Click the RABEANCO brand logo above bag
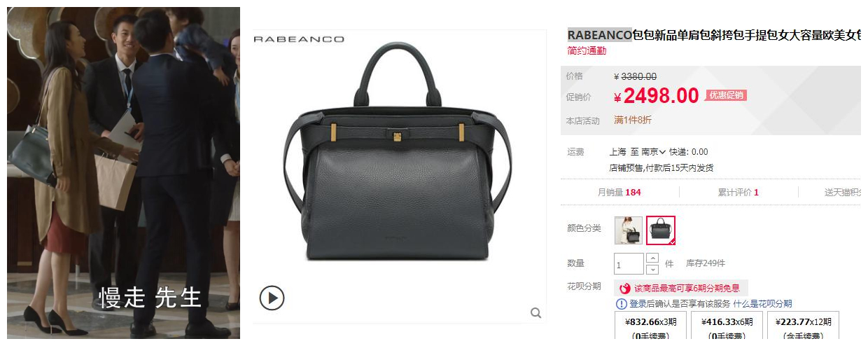Screen dimensions: 868x346 click(x=299, y=39)
